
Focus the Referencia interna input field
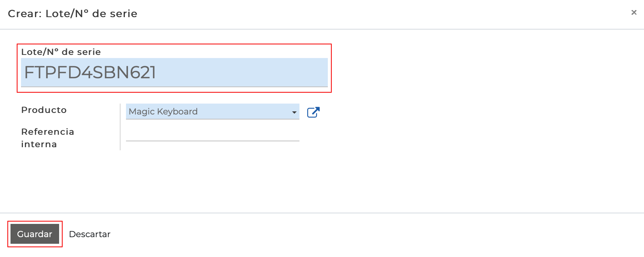pyautogui.click(x=212, y=134)
